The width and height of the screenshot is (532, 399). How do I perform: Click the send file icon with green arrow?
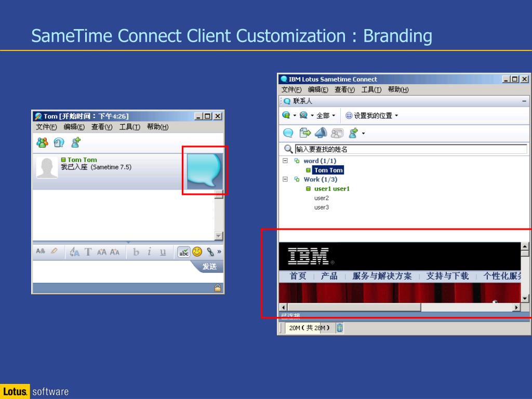(305, 132)
